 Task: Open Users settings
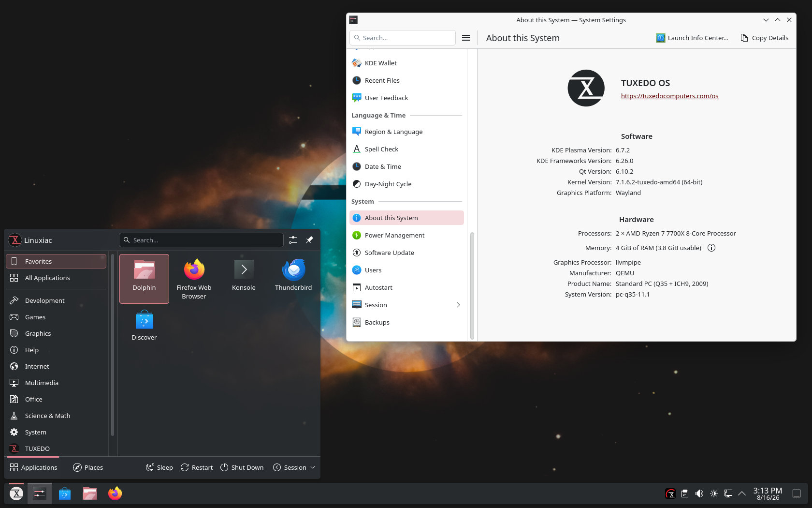pyautogui.click(x=406, y=270)
